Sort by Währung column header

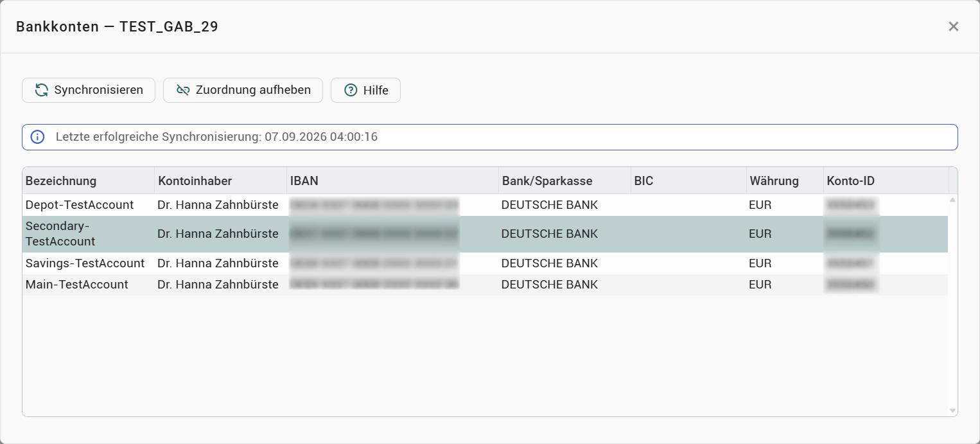[785, 181]
